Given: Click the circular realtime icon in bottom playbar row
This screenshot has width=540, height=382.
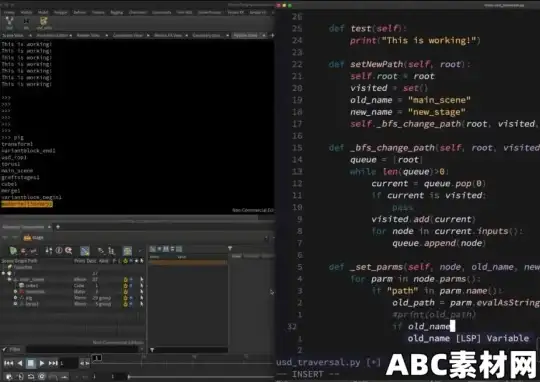Looking at the screenshot, I should point(42,377).
